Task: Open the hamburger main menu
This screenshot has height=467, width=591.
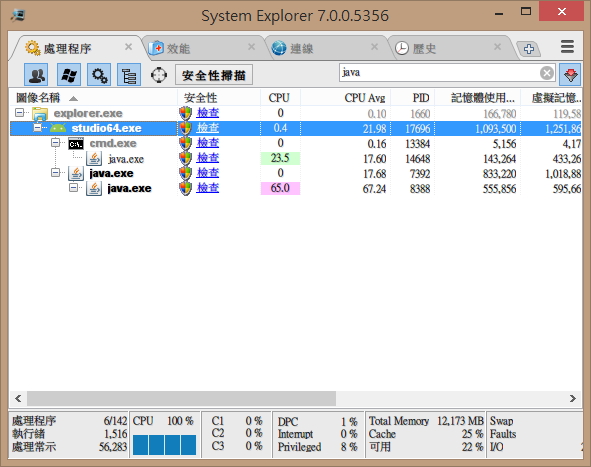Action: click(x=567, y=47)
